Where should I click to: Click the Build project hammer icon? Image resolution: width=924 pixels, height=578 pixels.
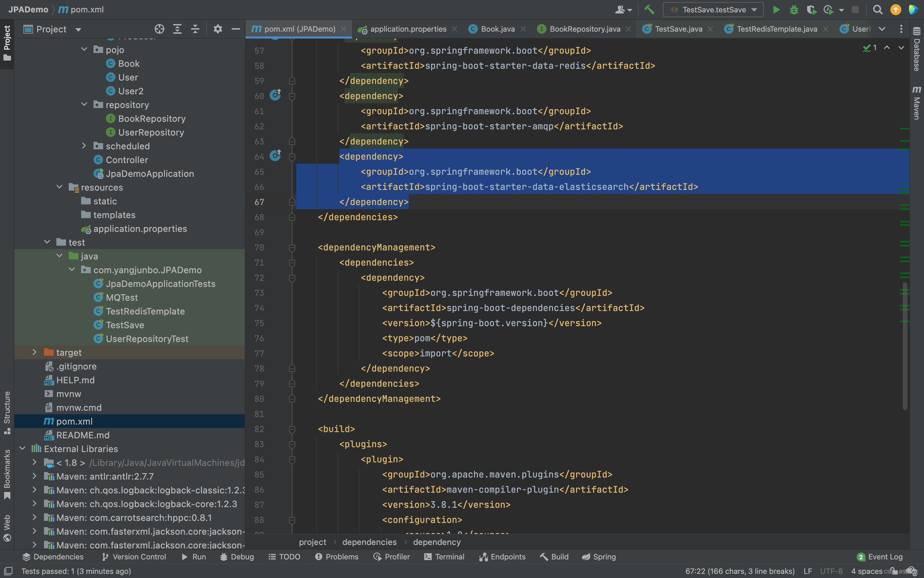click(649, 10)
